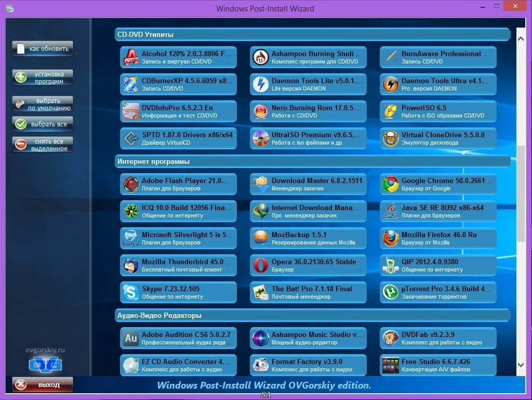Click the Adobe Flash Player icon
Viewport: 532px width, 400px height.
pyautogui.click(x=130, y=184)
